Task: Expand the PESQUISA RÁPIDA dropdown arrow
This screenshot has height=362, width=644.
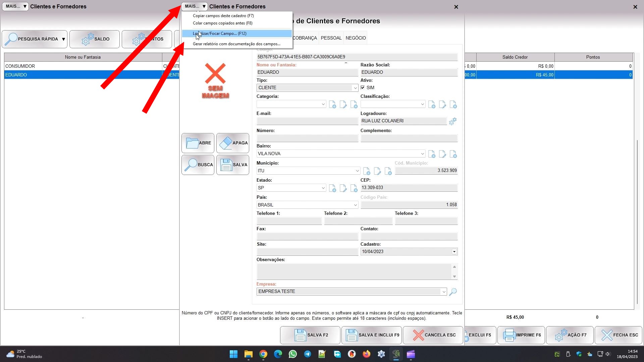Action: click(63, 39)
